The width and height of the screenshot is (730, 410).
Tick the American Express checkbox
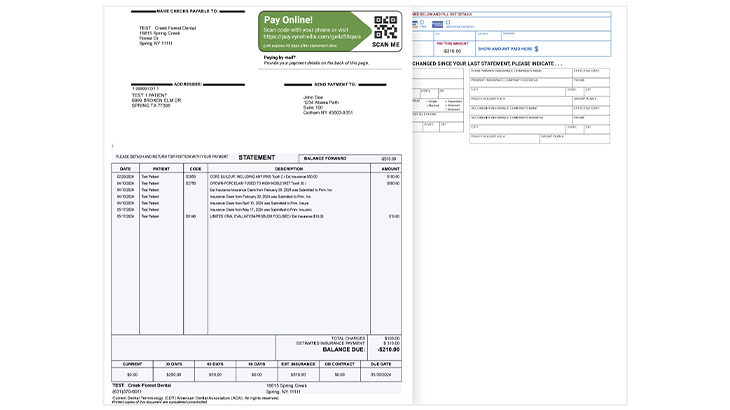pyautogui.click(x=448, y=22)
